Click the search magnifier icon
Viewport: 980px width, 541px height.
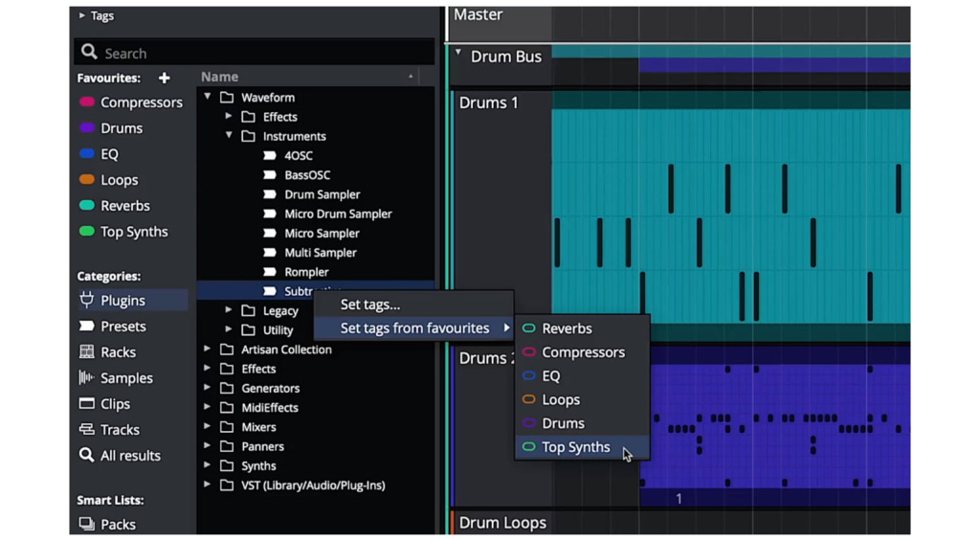click(x=89, y=52)
